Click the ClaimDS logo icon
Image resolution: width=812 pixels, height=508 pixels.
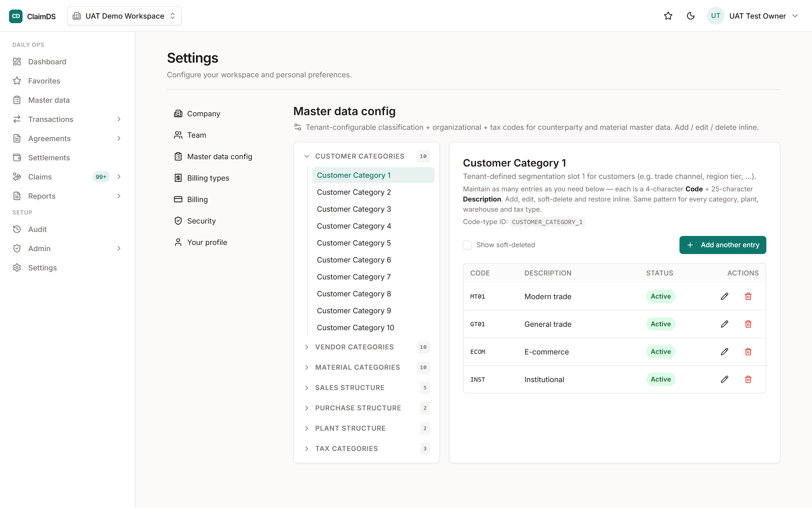pyautogui.click(x=16, y=16)
